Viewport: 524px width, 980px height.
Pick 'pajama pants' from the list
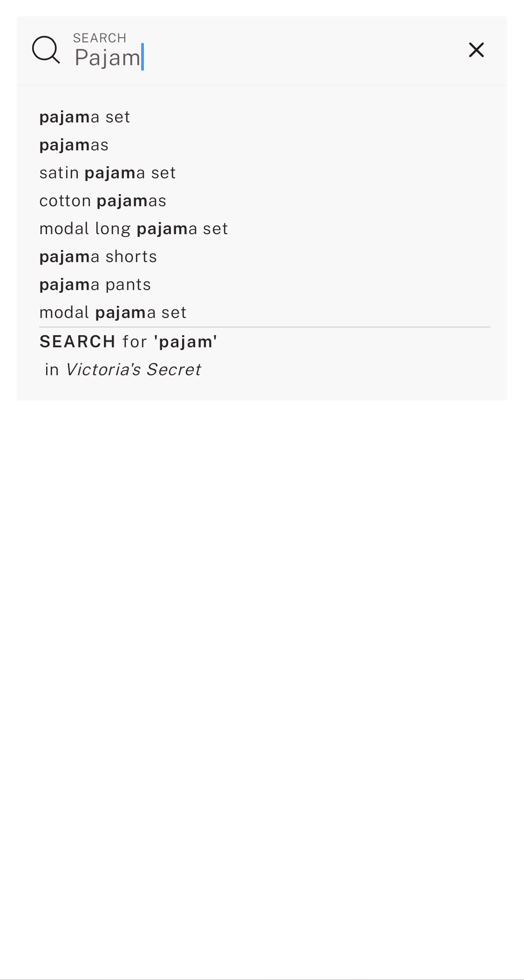point(95,284)
